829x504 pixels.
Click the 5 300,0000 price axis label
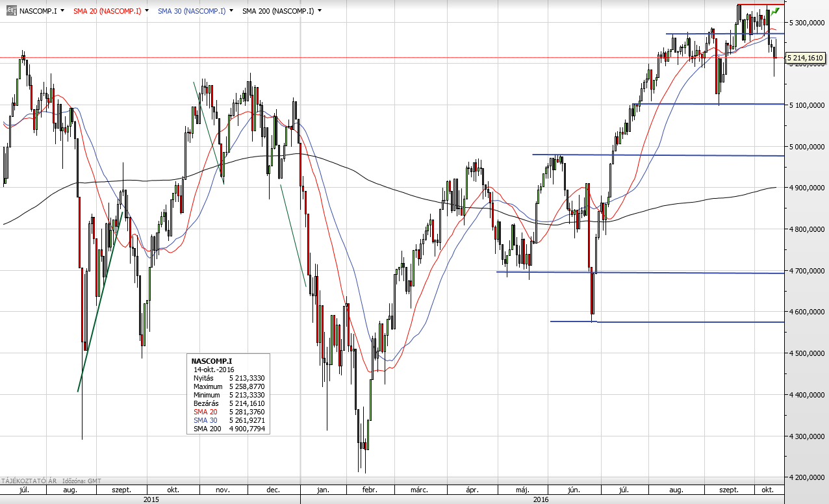806,23
